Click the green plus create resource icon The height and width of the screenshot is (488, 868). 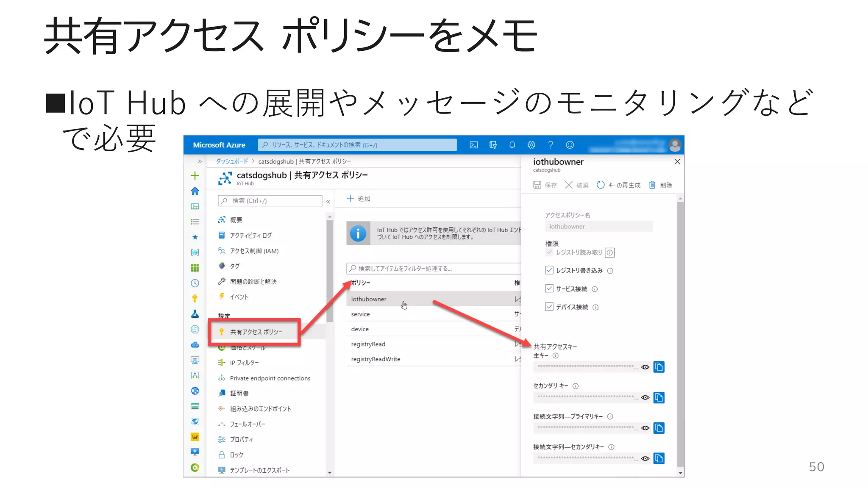tap(195, 175)
